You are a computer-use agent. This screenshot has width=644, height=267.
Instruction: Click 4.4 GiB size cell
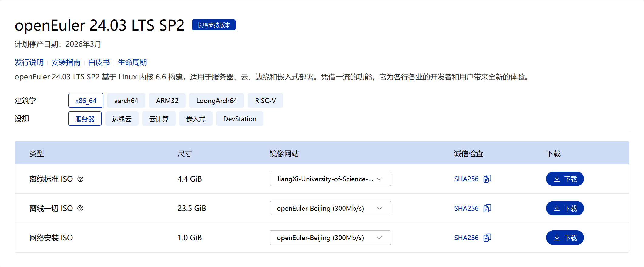190,179
